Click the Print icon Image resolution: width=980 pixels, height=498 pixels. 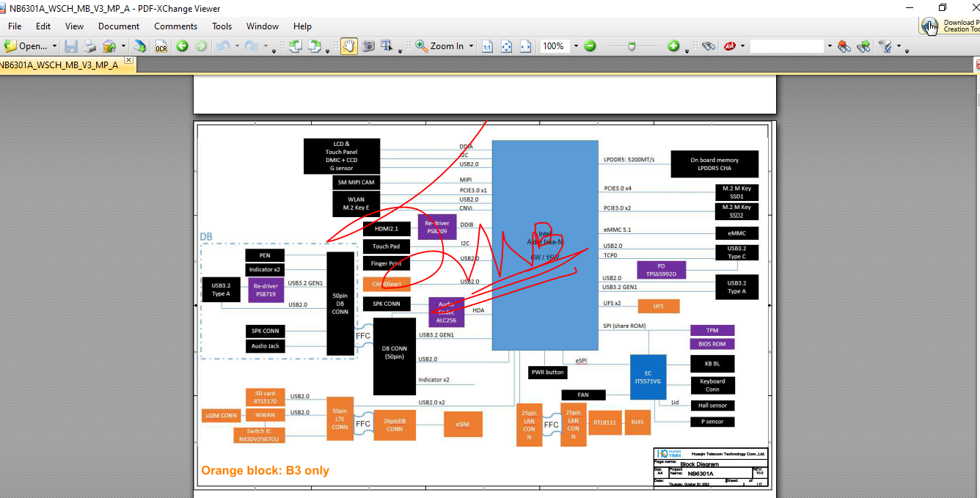[x=89, y=45]
